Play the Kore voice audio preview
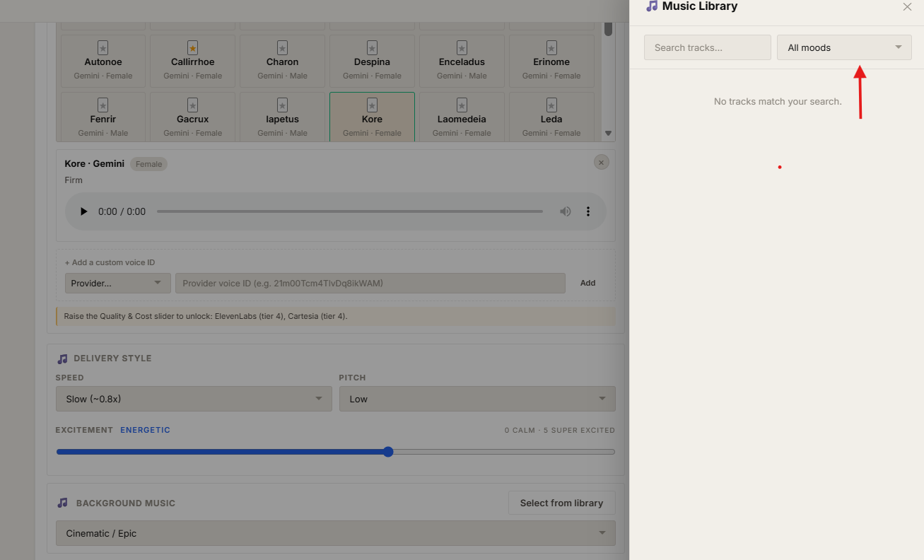This screenshot has height=560, width=924. (x=83, y=211)
